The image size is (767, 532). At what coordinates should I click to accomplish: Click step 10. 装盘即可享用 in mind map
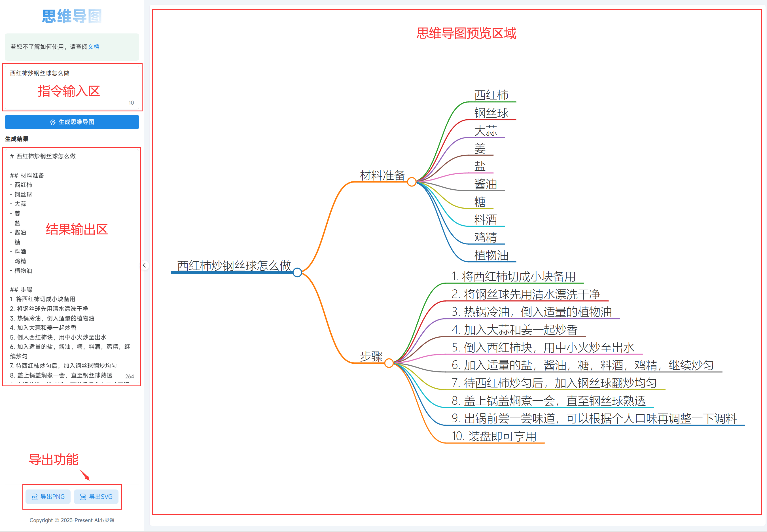click(x=494, y=436)
